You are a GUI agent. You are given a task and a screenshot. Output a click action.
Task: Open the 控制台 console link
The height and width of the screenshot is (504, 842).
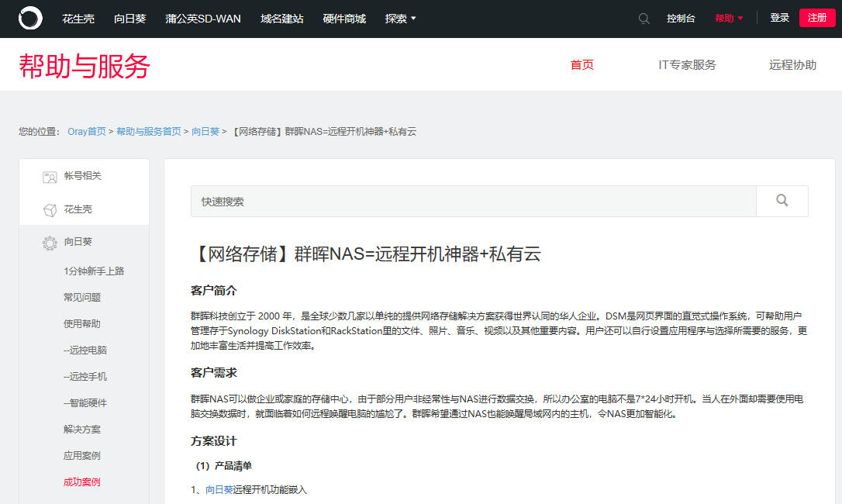click(681, 19)
